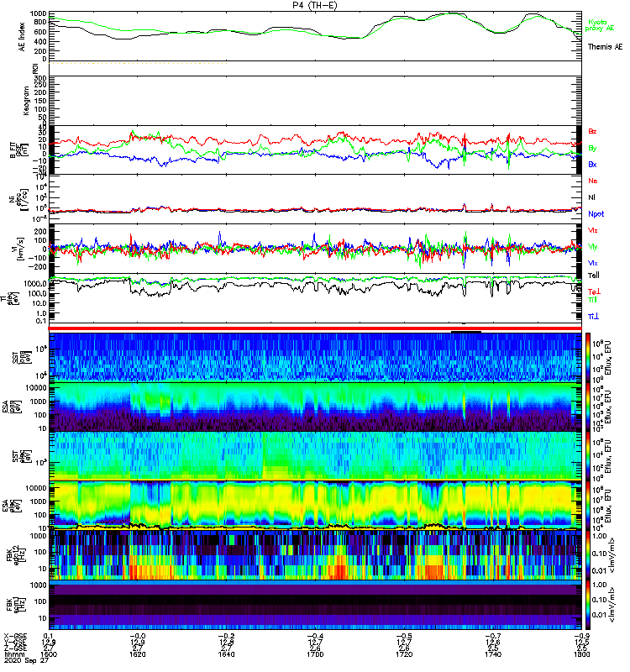This screenshot has width=630, height=672.
Task: Click the 300 tick on Keogram axis
Action: (x=40, y=78)
